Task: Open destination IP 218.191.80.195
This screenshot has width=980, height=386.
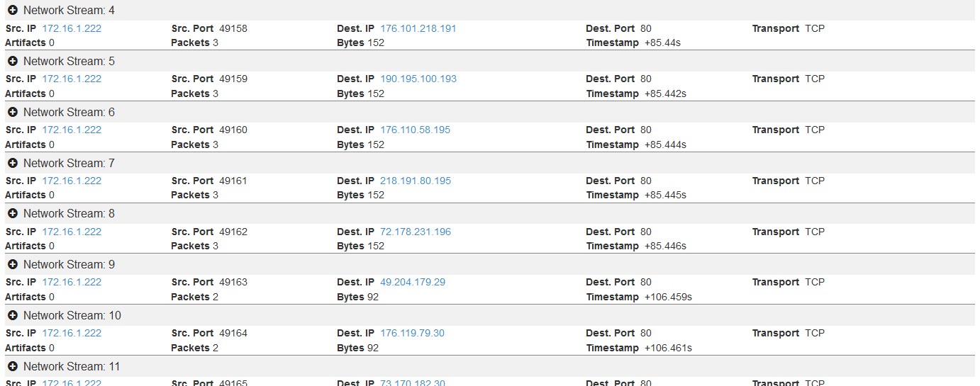Action: point(416,181)
